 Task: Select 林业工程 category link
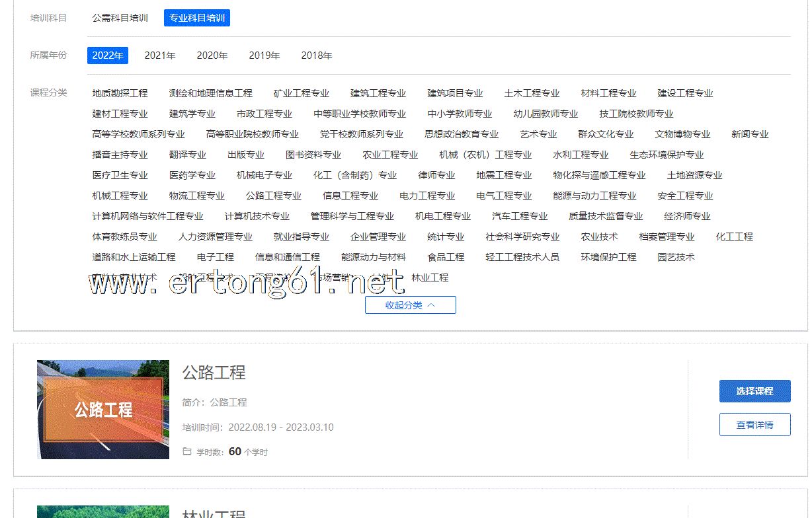[x=429, y=277]
